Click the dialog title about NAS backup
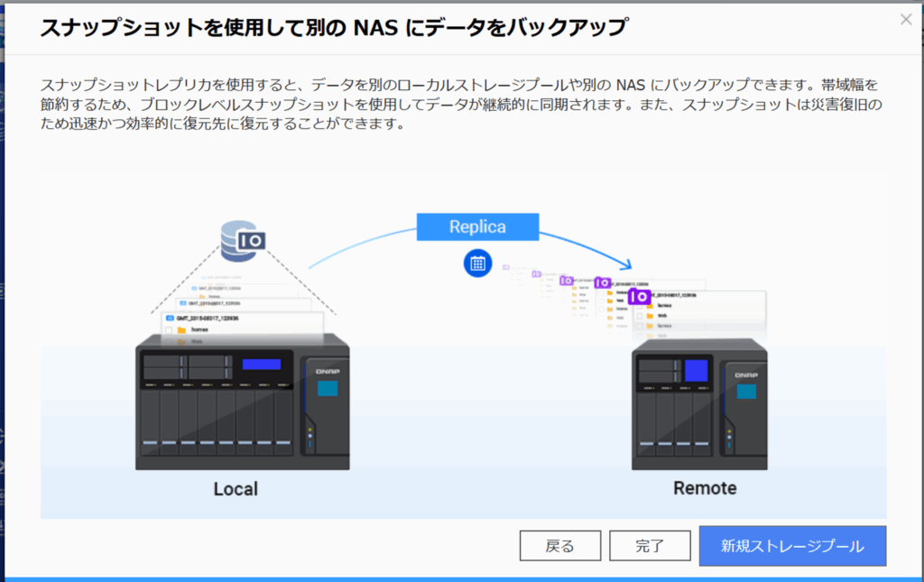This screenshot has height=582, width=924. pos(333,27)
